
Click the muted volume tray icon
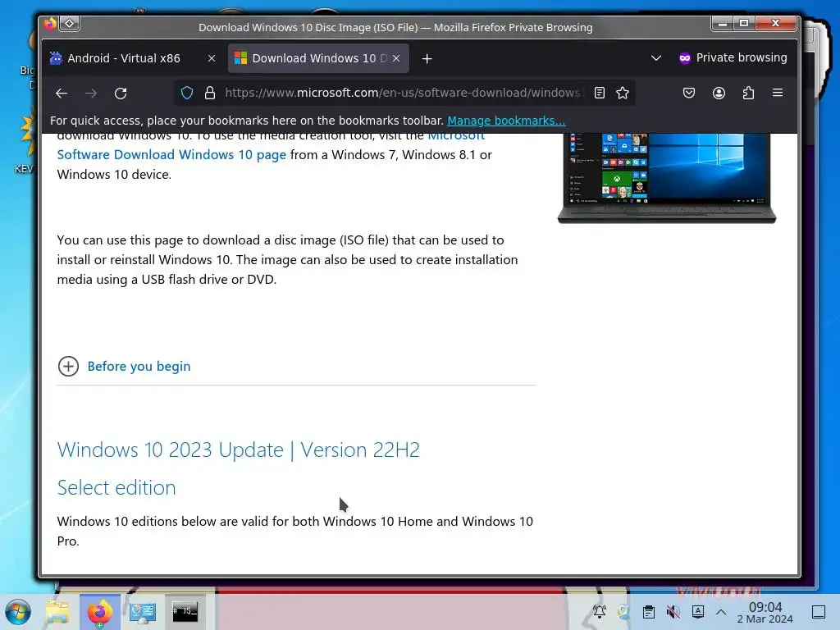point(673,612)
